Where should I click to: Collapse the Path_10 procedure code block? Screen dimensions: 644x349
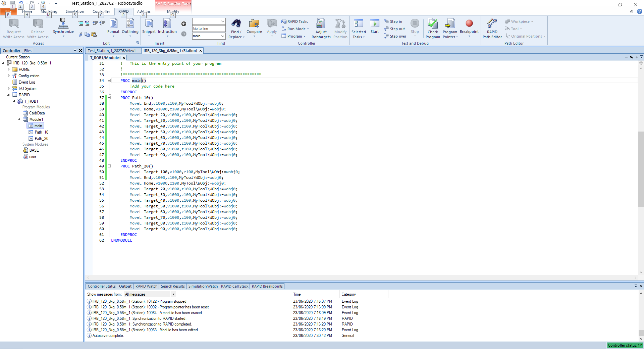pyautogui.click(x=109, y=98)
